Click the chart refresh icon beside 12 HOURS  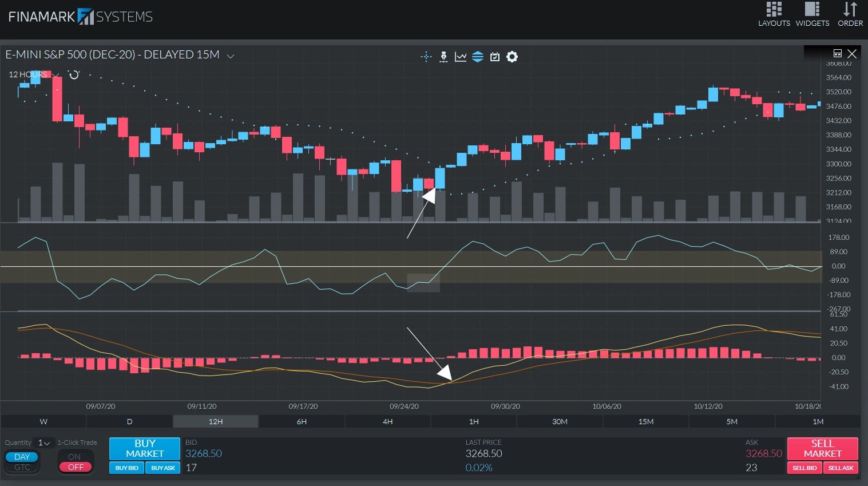(x=73, y=74)
